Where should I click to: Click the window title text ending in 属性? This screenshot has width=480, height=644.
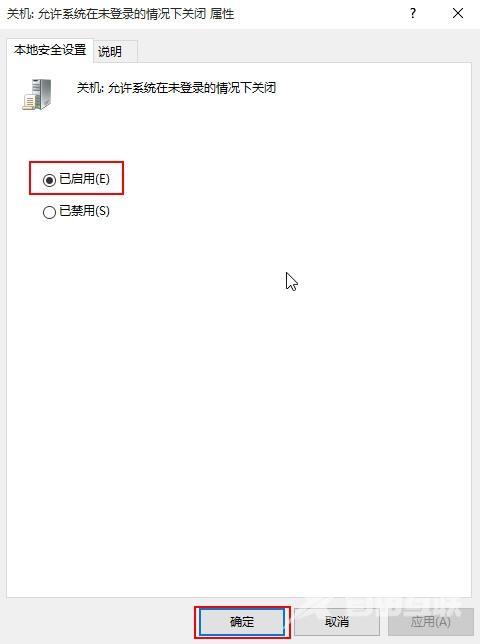(x=120, y=14)
